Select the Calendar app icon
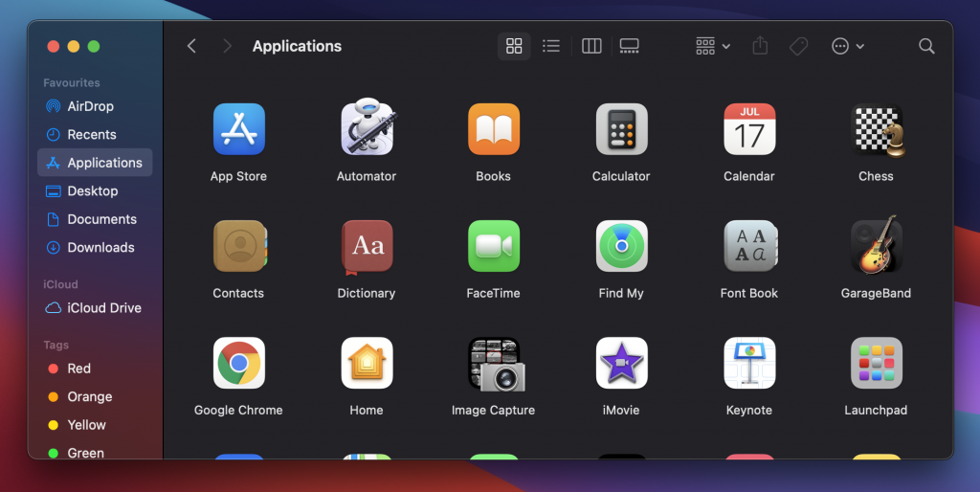Image resolution: width=980 pixels, height=492 pixels. [749, 129]
